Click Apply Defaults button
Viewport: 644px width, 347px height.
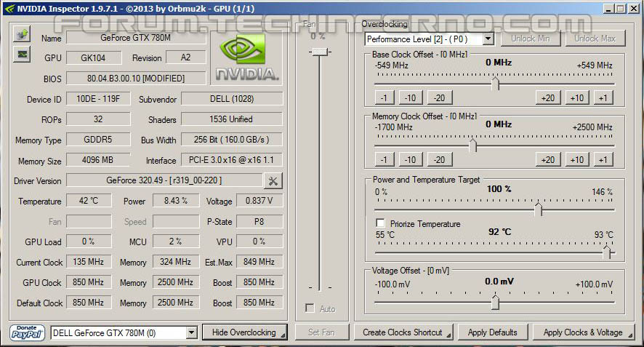492,332
